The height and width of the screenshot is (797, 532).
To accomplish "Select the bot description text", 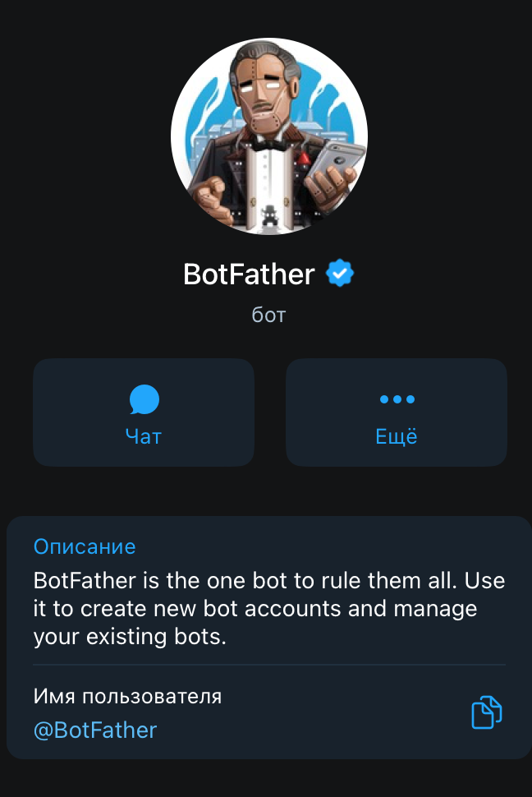I will click(267, 608).
